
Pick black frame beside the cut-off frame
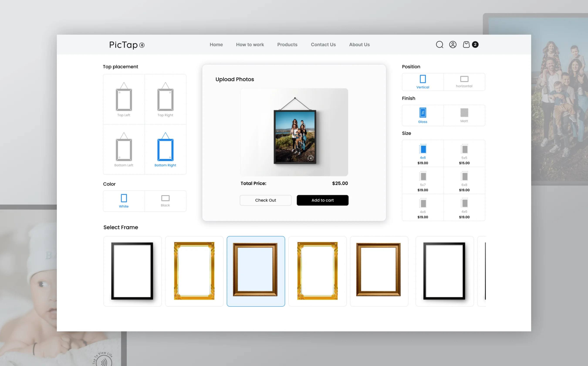point(444,271)
